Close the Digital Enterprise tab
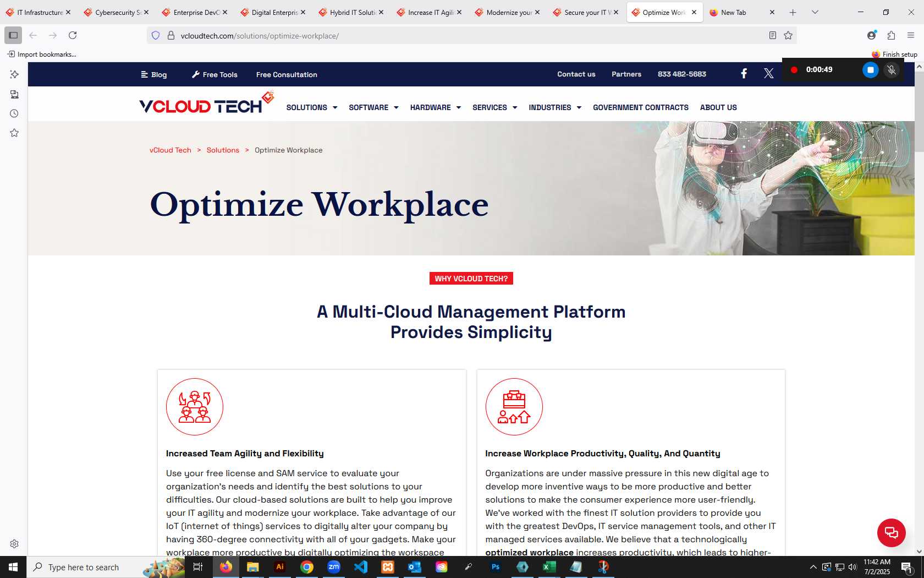 pos(303,12)
